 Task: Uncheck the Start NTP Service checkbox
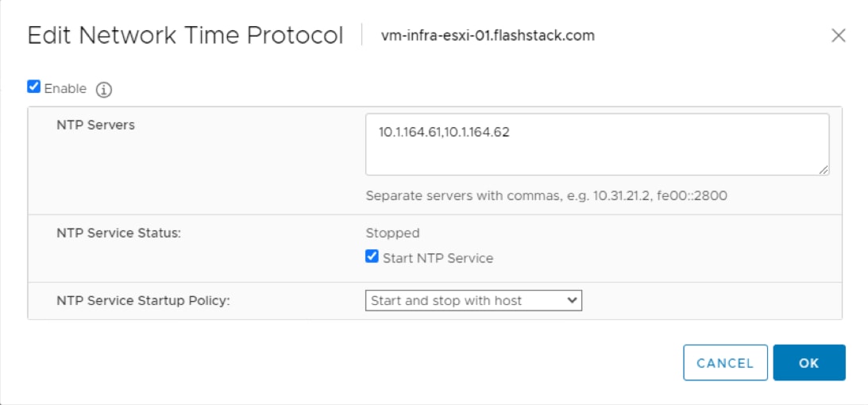pyautogui.click(x=372, y=256)
